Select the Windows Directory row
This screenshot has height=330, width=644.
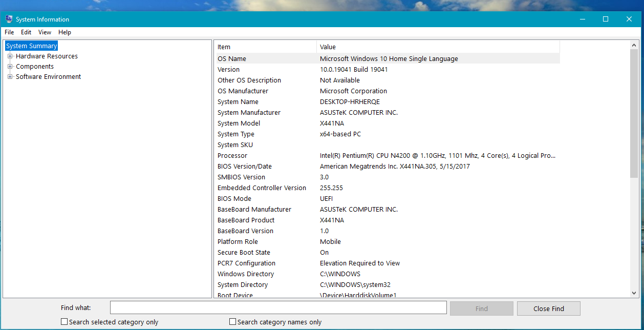point(388,274)
